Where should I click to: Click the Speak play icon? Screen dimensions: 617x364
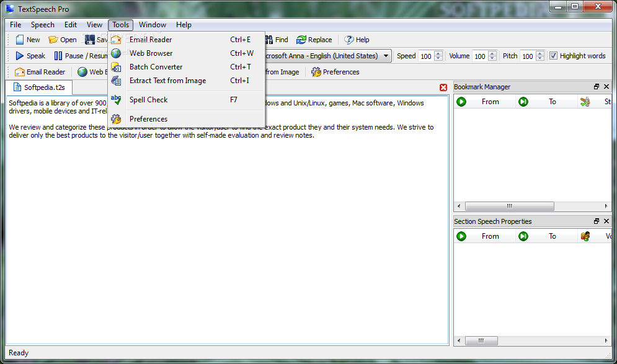[20, 56]
